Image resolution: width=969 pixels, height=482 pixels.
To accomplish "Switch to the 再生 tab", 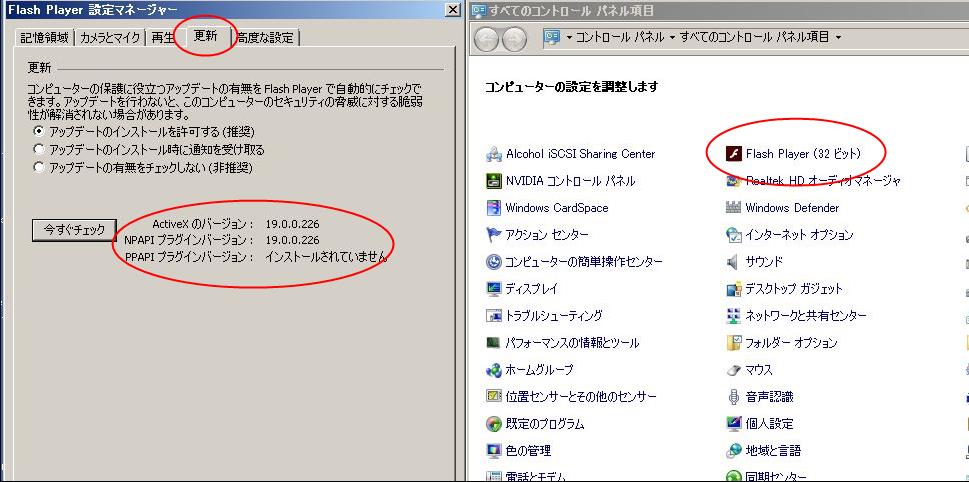I will coord(163,37).
